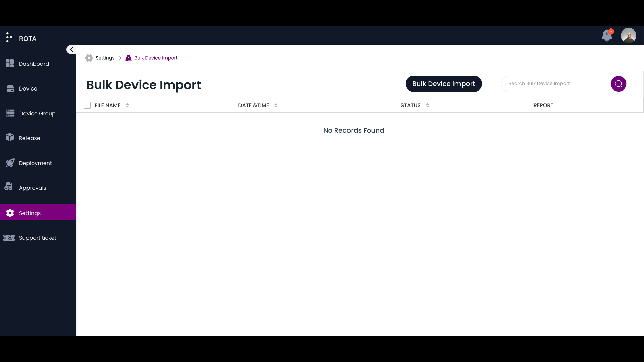The image size is (644, 362).
Task: Open Deployment section icon
Action: pyautogui.click(x=10, y=162)
